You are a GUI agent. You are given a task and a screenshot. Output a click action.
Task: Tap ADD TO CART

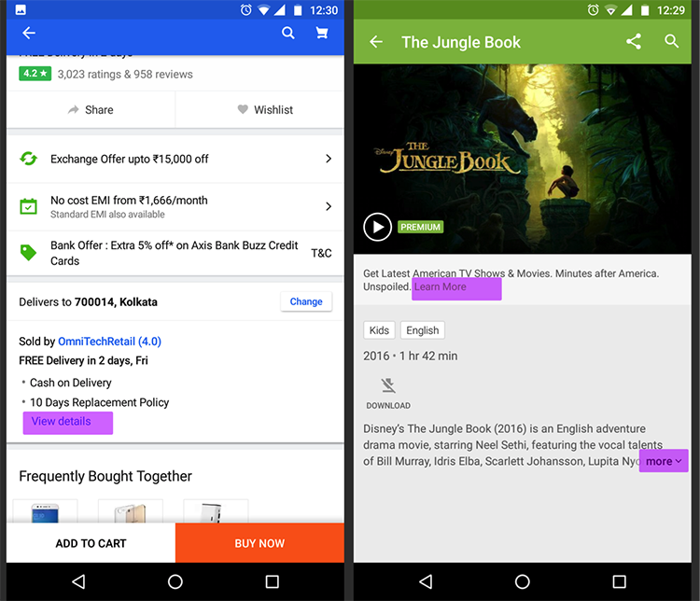[x=91, y=543]
